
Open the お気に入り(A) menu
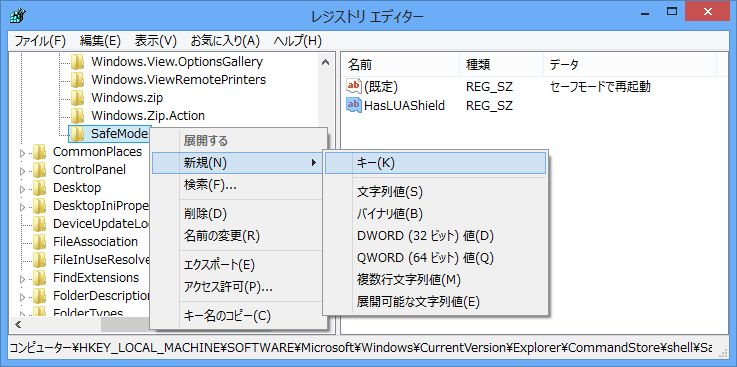pos(225,41)
